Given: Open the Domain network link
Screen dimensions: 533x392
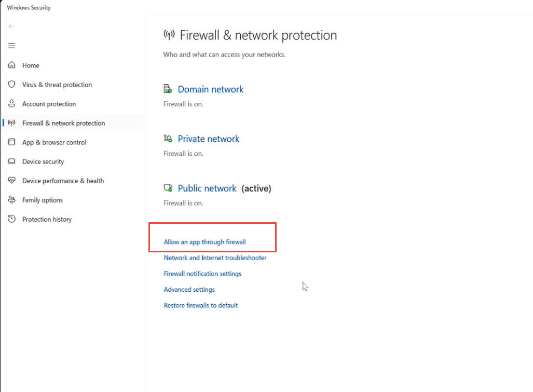Looking at the screenshot, I should point(210,89).
